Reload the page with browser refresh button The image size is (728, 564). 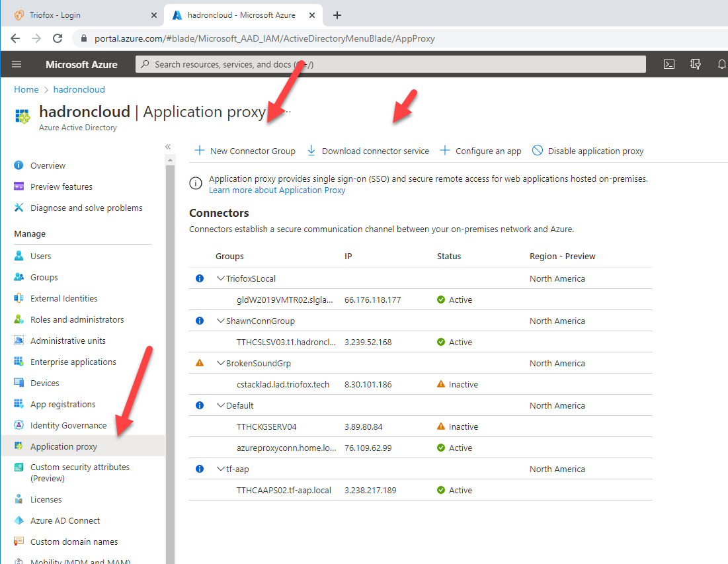pos(58,38)
